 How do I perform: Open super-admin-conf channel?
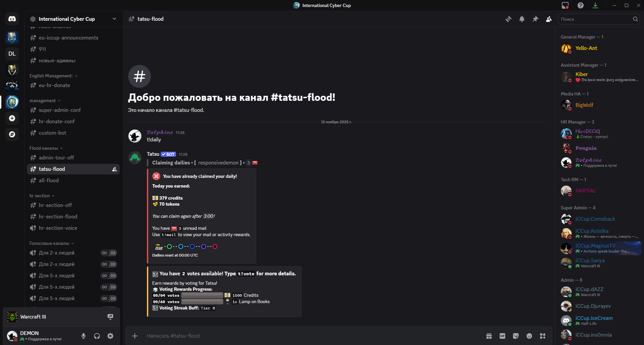pyautogui.click(x=73, y=110)
